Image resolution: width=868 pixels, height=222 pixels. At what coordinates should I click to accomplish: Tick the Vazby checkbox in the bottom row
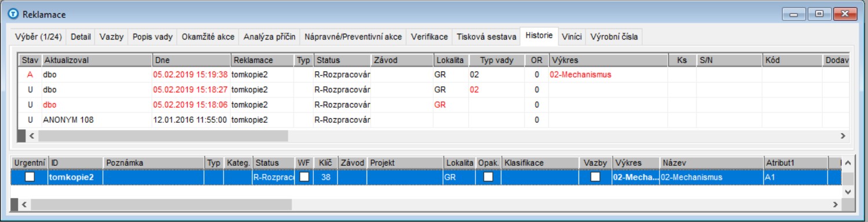click(595, 177)
